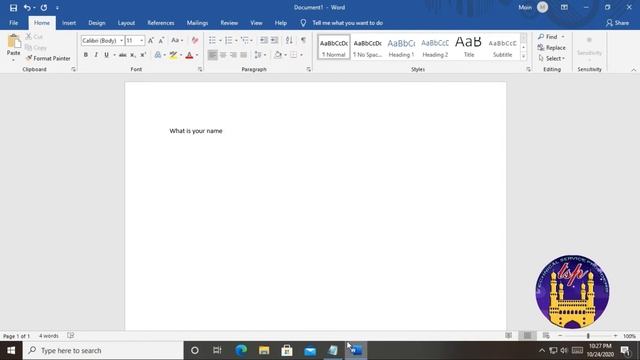Image resolution: width=640 pixels, height=360 pixels.
Task: Open the Paragraph dialog launcher
Action: click(309, 69)
